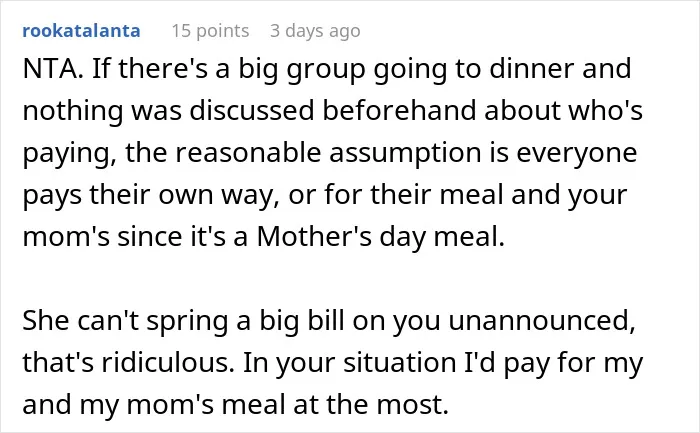700x433 pixels.
Task: Click the word 'beforehand' in the comment
Action: (399, 110)
